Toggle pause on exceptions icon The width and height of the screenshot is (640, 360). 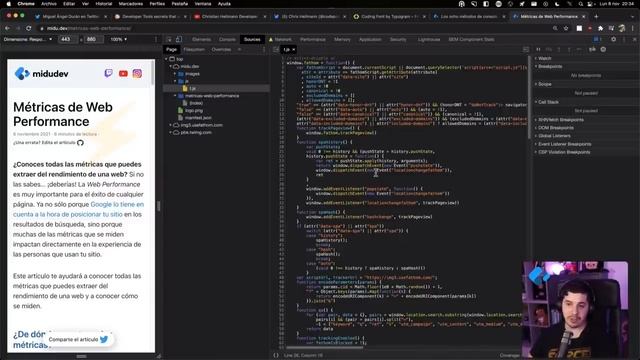point(603,49)
